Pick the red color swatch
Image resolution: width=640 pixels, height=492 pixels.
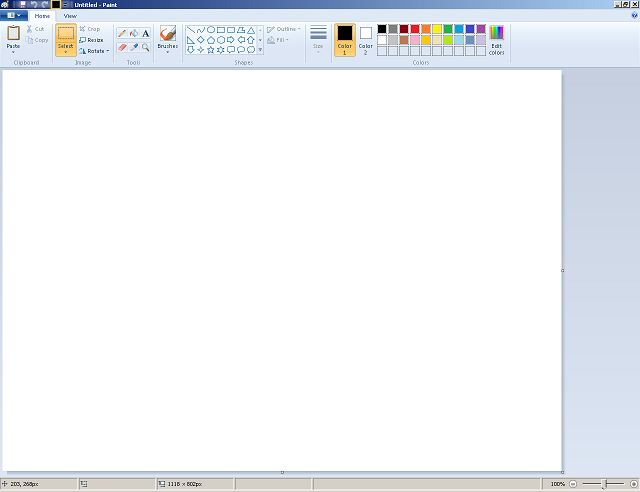[x=415, y=29]
